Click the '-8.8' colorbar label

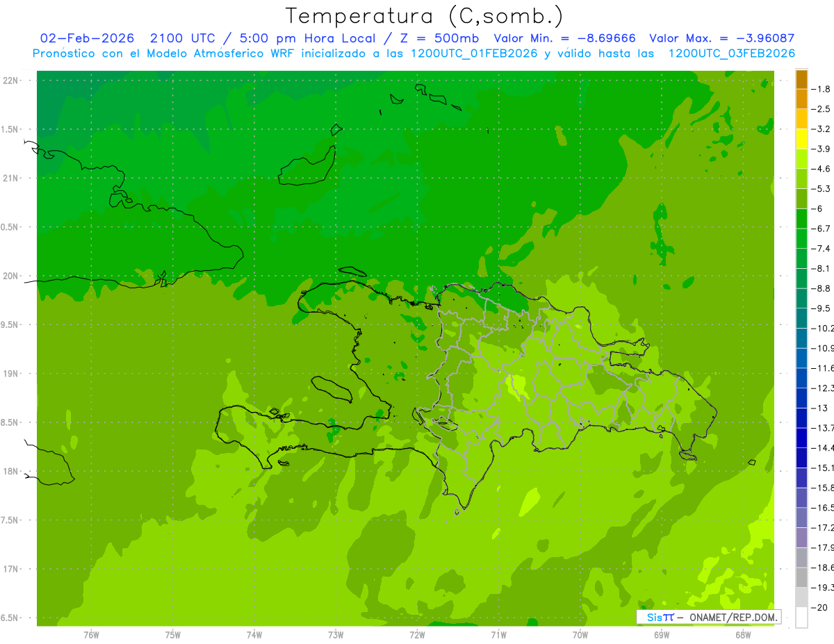click(821, 288)
